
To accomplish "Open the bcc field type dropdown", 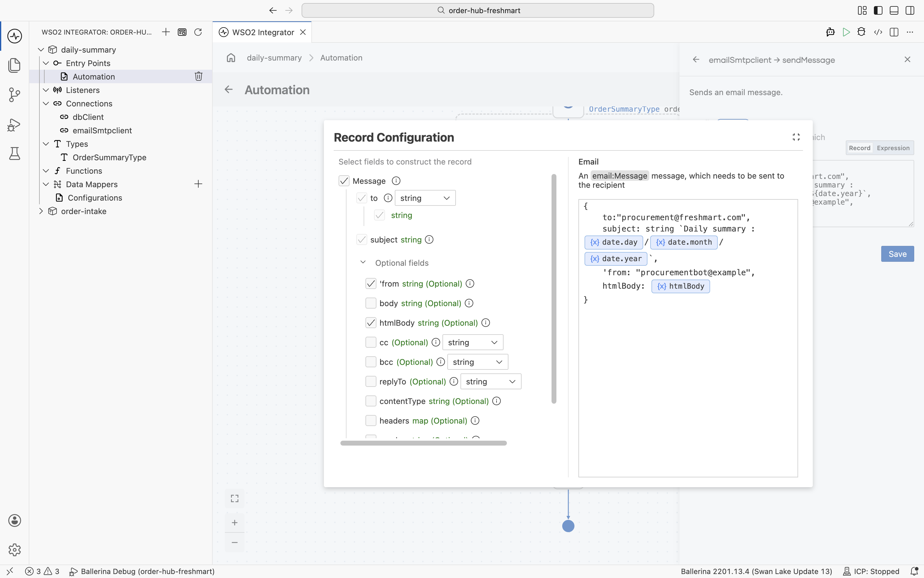I will tap(478, 362).
